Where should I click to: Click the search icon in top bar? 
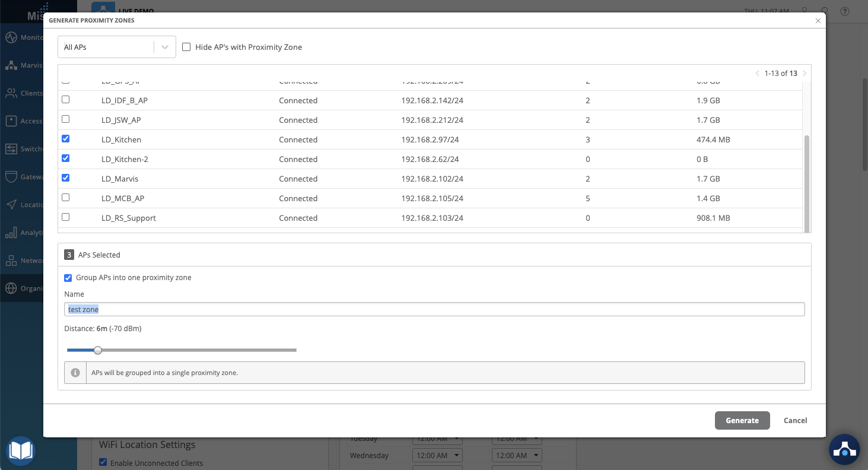click(x=825, y=11)
